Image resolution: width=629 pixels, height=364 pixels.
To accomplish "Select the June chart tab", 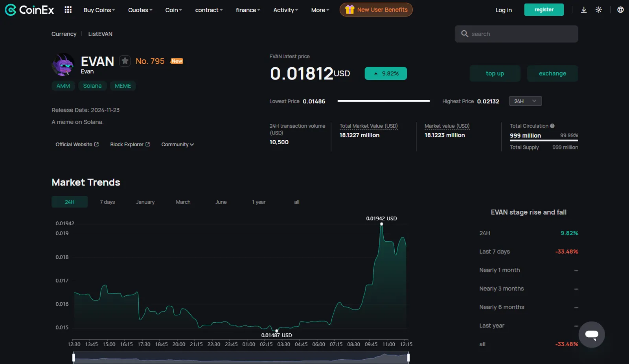I will tap(221, 202).
